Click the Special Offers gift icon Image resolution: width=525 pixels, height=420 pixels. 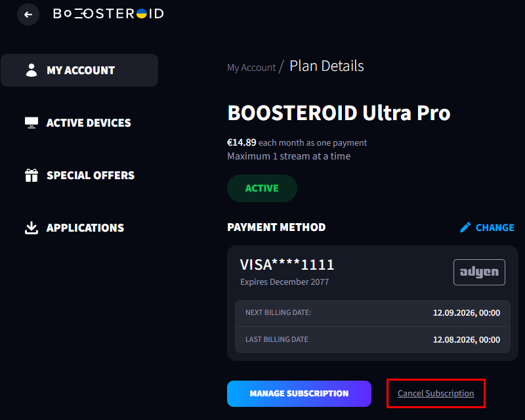[x=31, y=175]
